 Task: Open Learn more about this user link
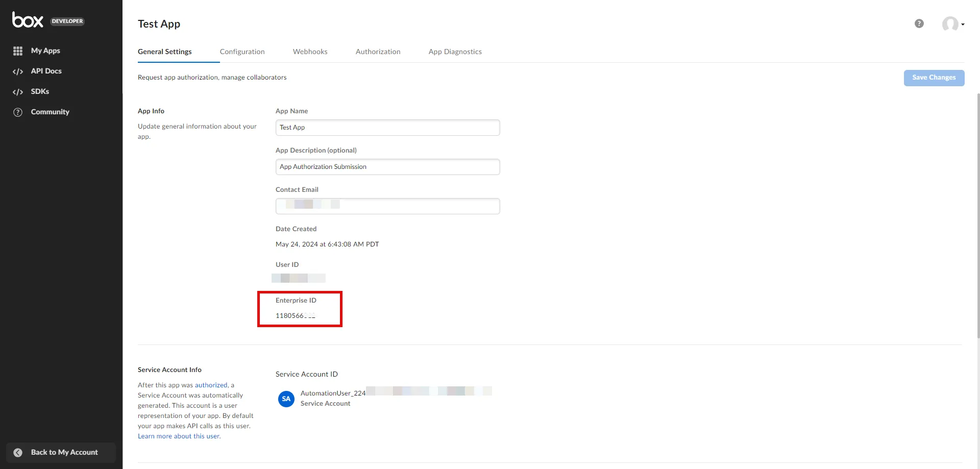[178, 436]
